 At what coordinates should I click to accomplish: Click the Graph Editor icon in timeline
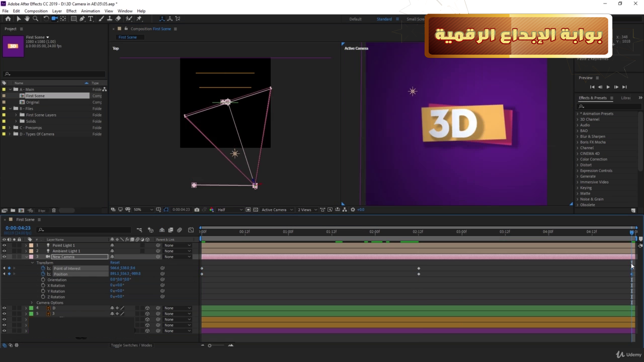point(191,230)
